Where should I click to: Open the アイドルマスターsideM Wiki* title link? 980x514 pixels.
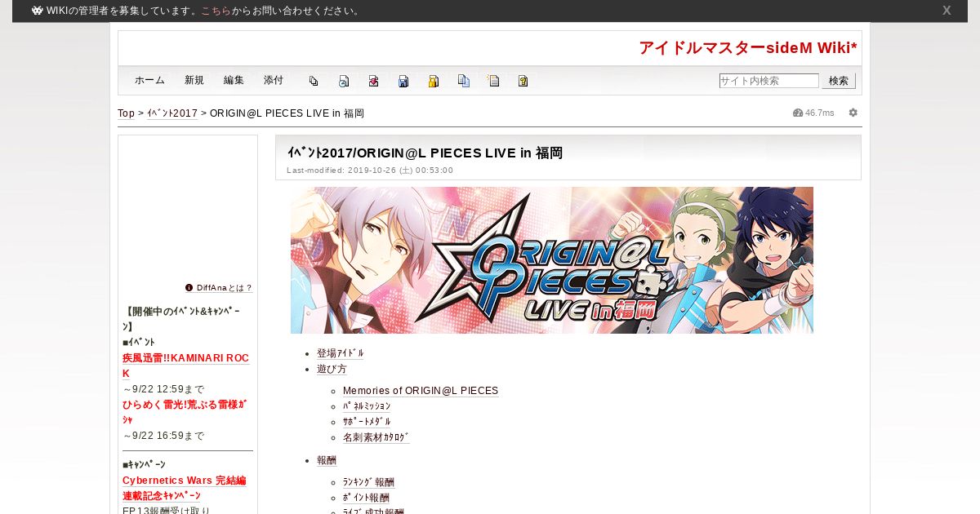[748, 48]
